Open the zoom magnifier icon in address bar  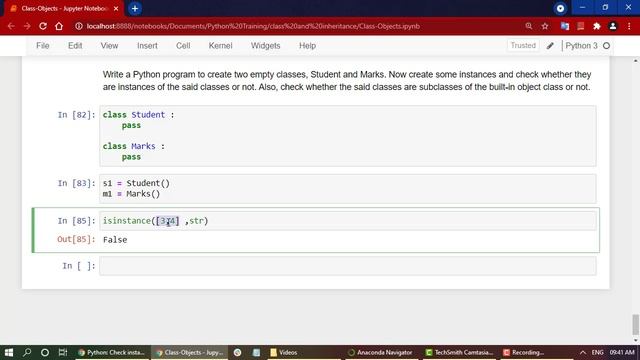click(529, 26)
